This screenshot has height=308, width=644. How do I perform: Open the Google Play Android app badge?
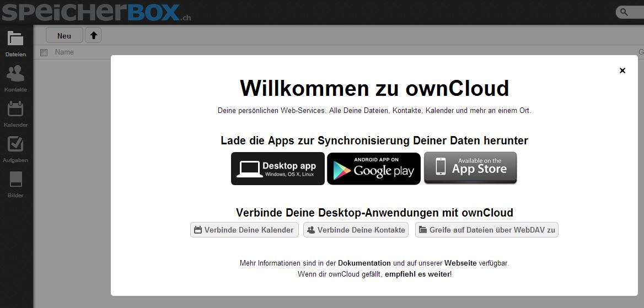point(374,169)
